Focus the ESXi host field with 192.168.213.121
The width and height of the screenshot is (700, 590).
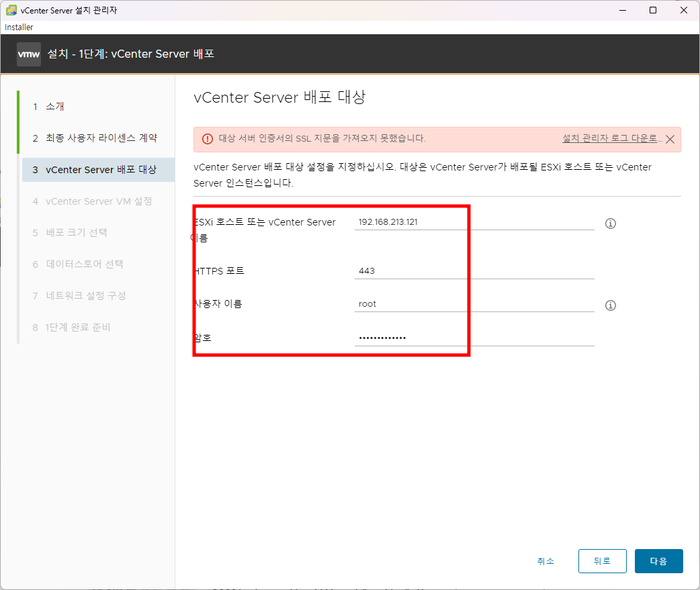click(474, 222)
